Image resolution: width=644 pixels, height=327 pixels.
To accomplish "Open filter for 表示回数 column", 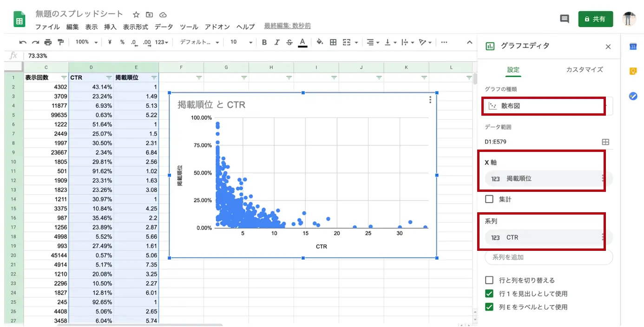I will [64, 78].
